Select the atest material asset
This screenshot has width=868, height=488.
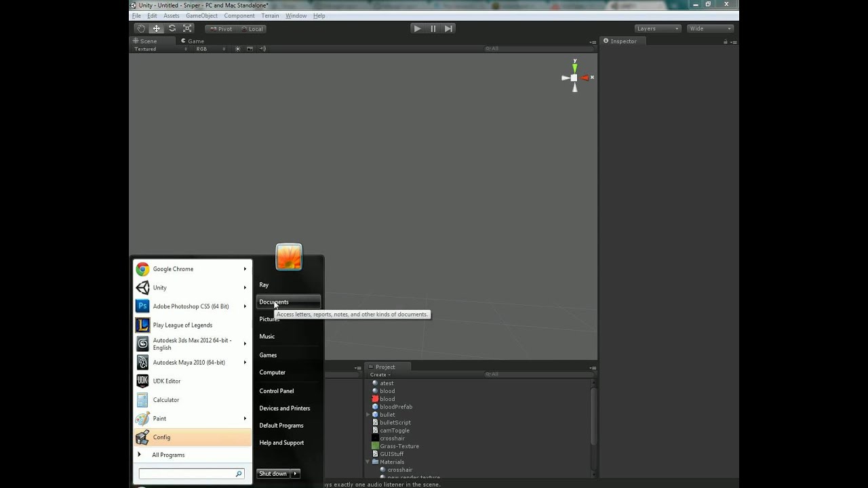383,383
